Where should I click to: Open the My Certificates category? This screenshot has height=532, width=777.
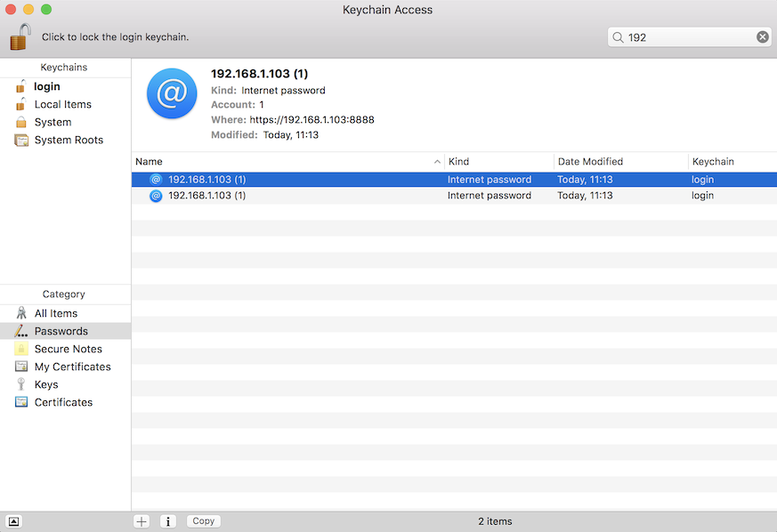pyautogui.click(x=65, y=367)
